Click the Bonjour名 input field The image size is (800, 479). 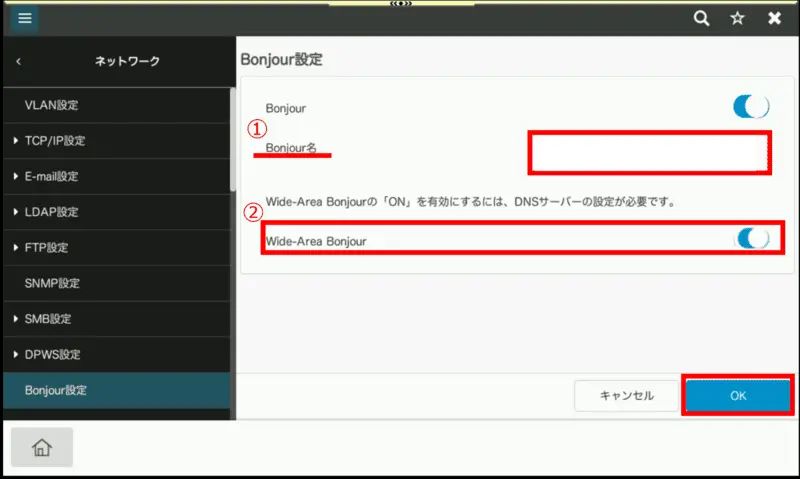[x=650, y=153]
